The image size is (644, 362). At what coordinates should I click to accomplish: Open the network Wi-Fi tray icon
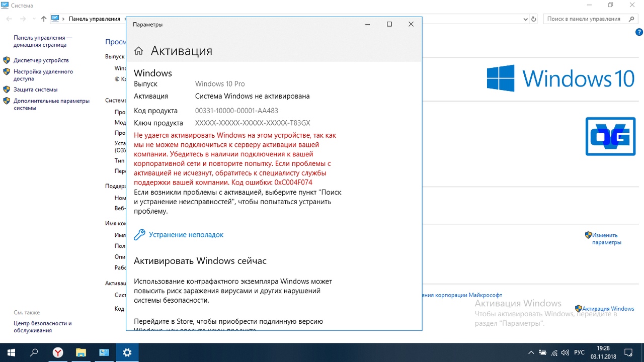coord(554,353)
